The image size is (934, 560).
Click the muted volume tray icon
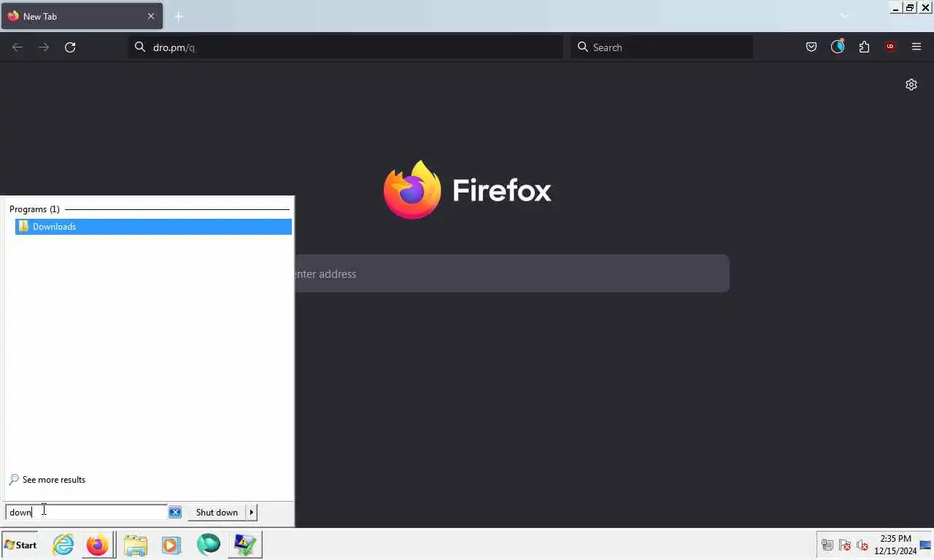(x=862, y=545)
